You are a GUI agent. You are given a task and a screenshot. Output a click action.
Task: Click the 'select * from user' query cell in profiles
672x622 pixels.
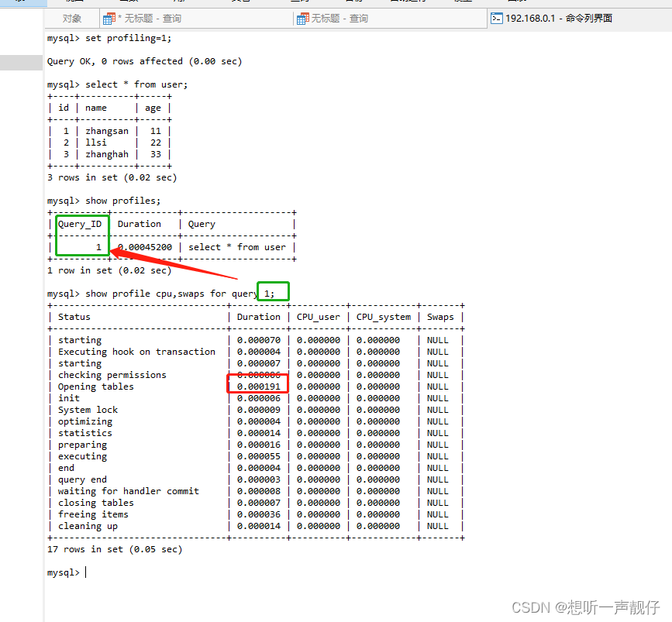pyautogui.click(x=237, y=247)
